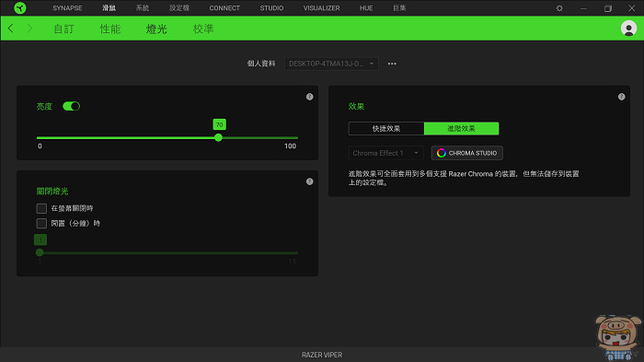
Task: Go back with the left arrow
Action: tap(11, 29)
